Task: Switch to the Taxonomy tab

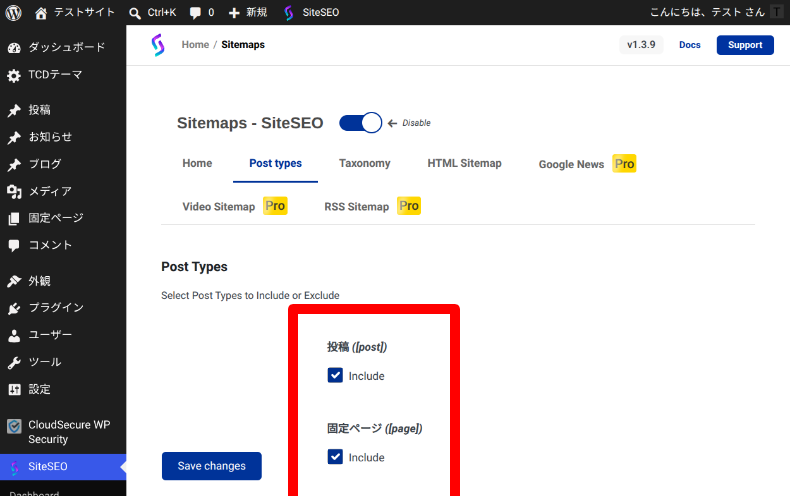Action: pos(364,163)
